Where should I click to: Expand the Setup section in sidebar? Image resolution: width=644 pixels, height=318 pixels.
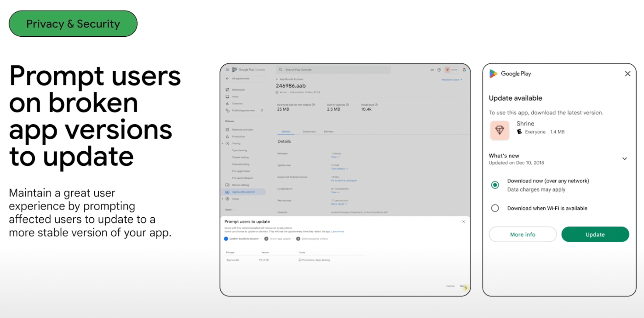pyautogui.click(x=223, y=199)
